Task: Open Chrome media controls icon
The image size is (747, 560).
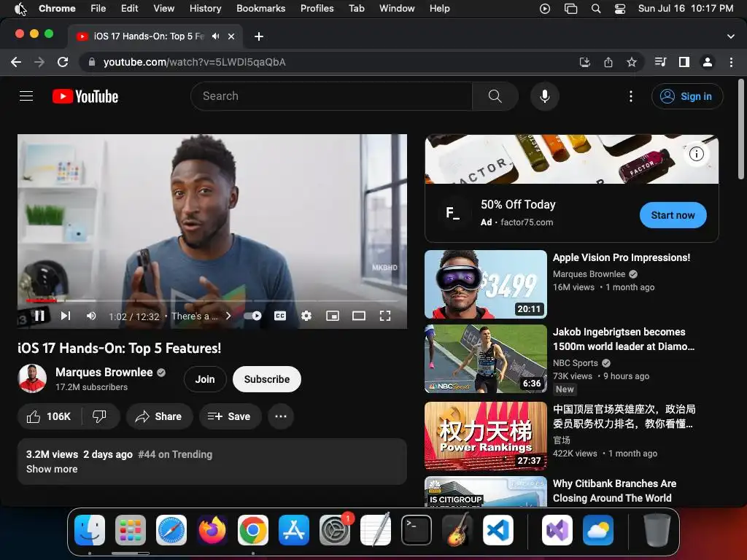Action: (x=660, y=62)
